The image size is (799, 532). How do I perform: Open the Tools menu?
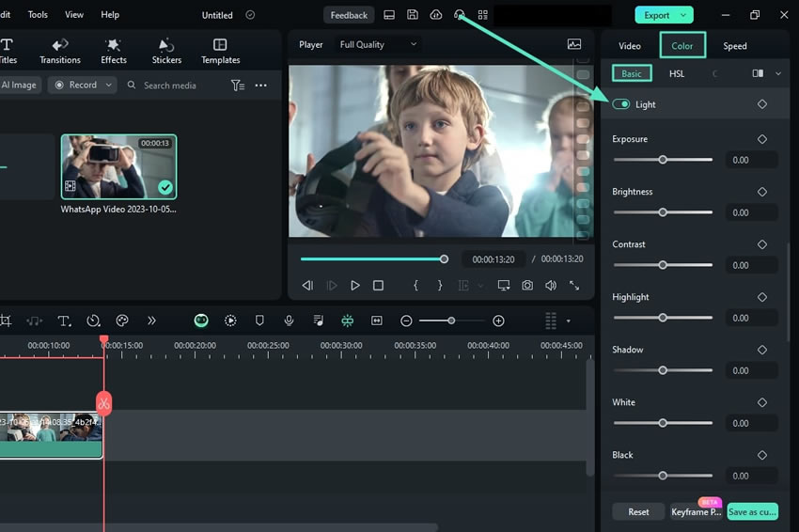38,15
